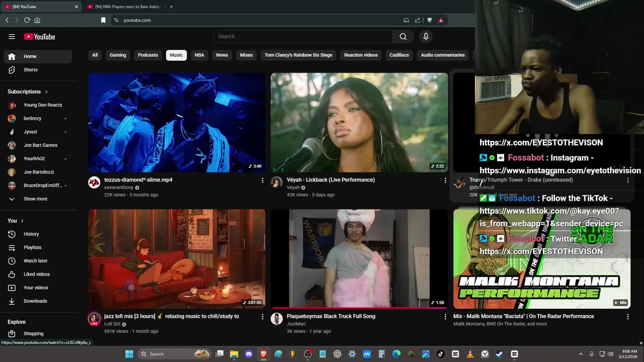Open Liked videos

[38, 274]
